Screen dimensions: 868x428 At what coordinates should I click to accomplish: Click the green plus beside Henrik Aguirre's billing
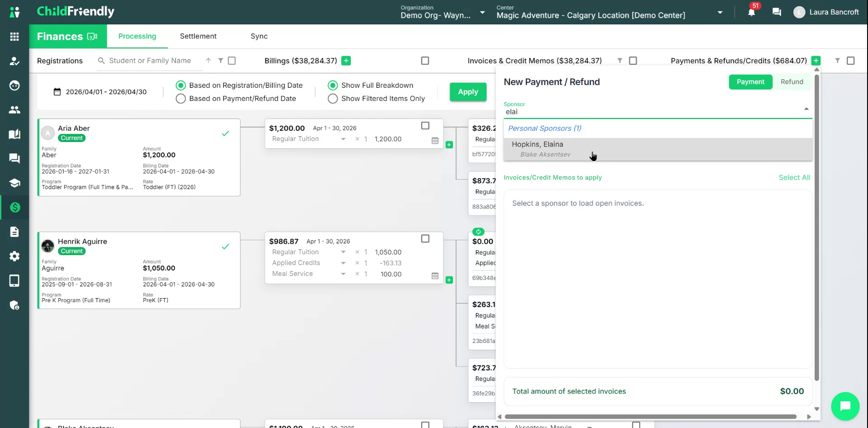[449, 280]
